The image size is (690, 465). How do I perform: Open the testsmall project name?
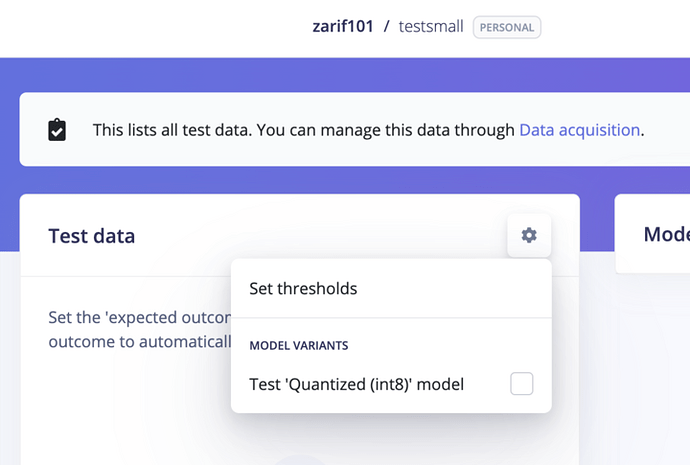coord(431,27)
